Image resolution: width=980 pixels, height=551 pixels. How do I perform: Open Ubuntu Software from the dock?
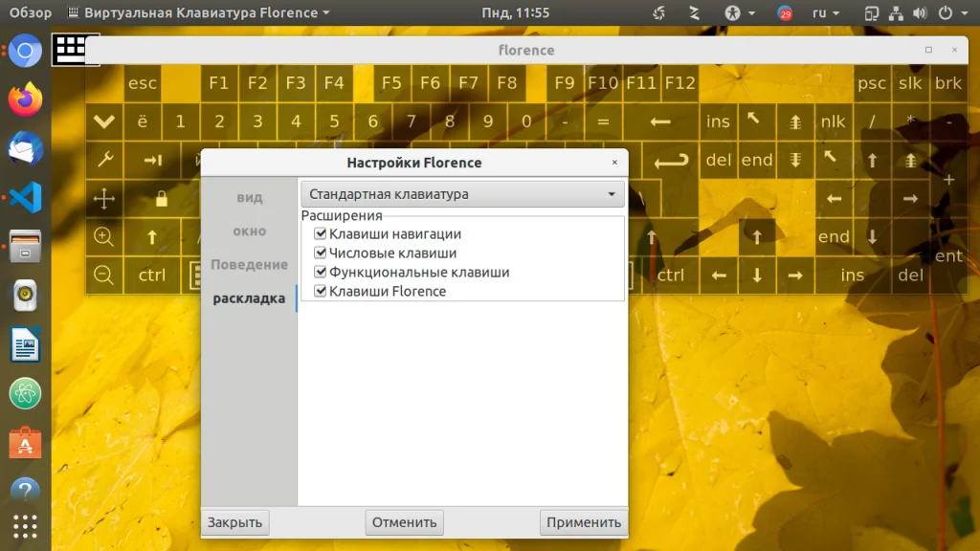(25, 442)
